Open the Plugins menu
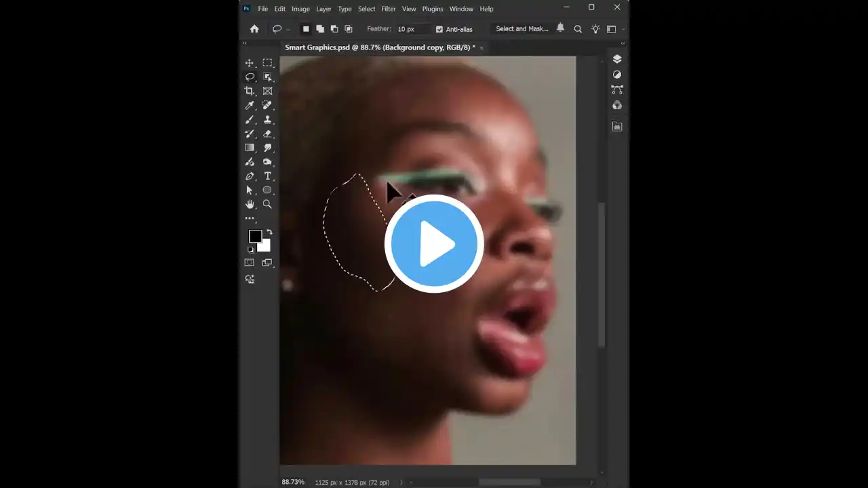868x488 pixels. click(433, 9)
